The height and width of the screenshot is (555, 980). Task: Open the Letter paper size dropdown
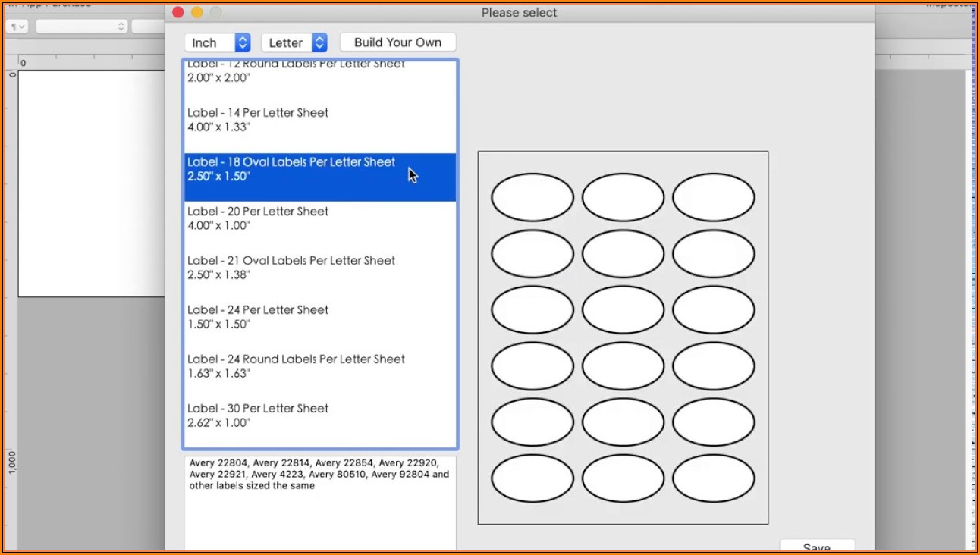[294, 42]
